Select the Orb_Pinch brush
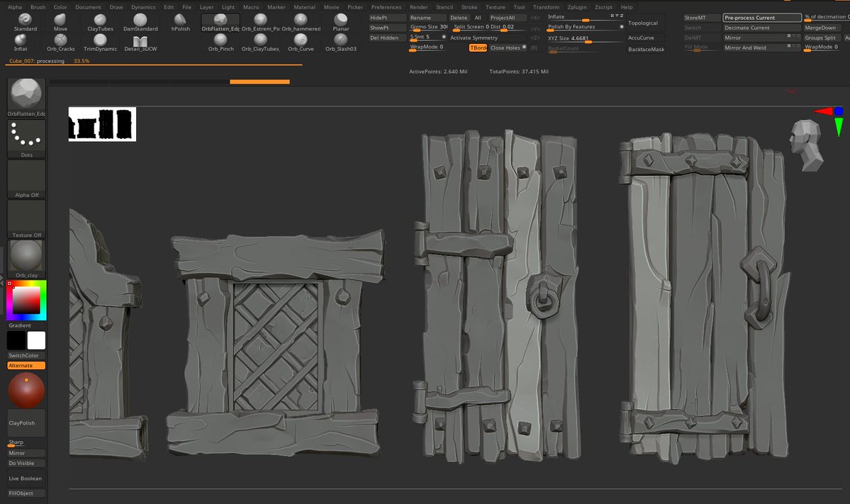 (x=220, y=43)
